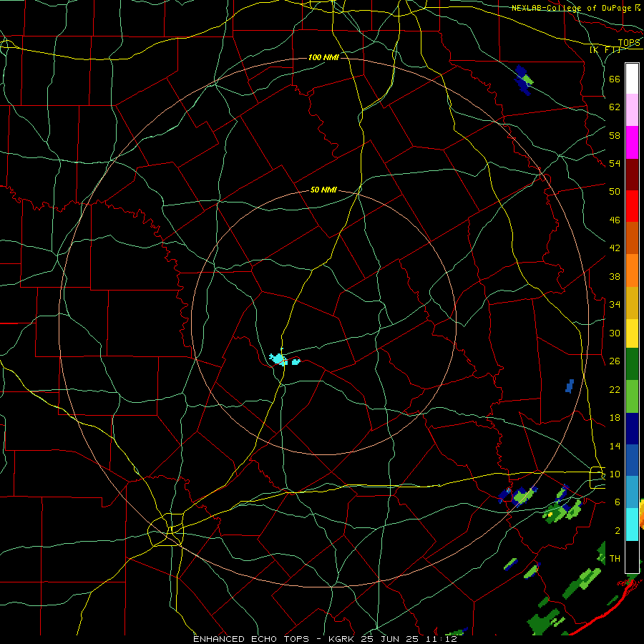Click the 42 legend value
The image size is (644, 644).
[615, 248]
